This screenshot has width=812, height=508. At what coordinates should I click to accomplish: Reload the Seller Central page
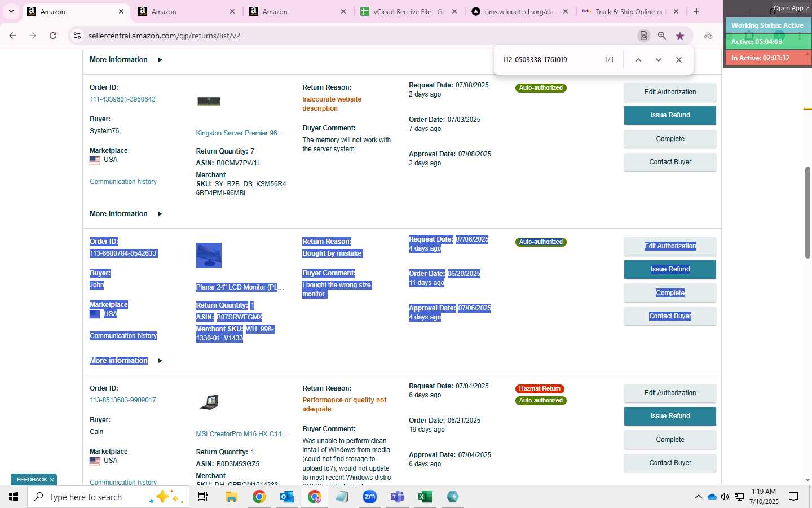(x=53, y=36)
